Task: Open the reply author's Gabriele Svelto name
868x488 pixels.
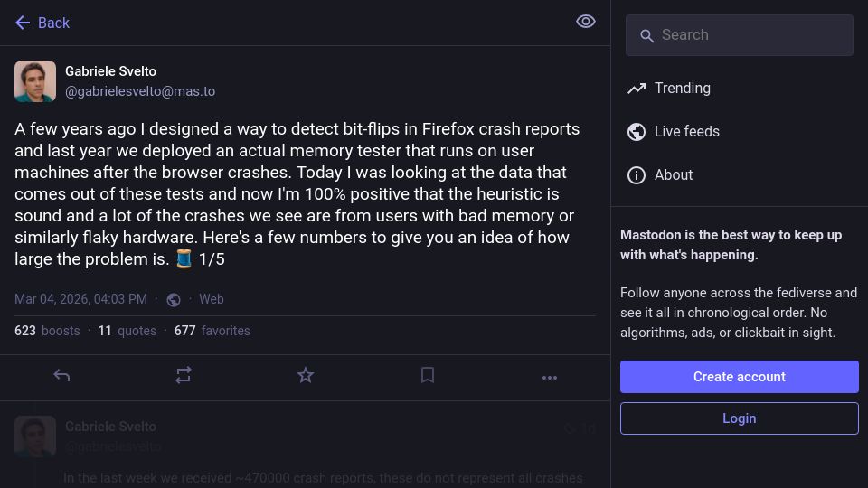Action: click(110, 427)
